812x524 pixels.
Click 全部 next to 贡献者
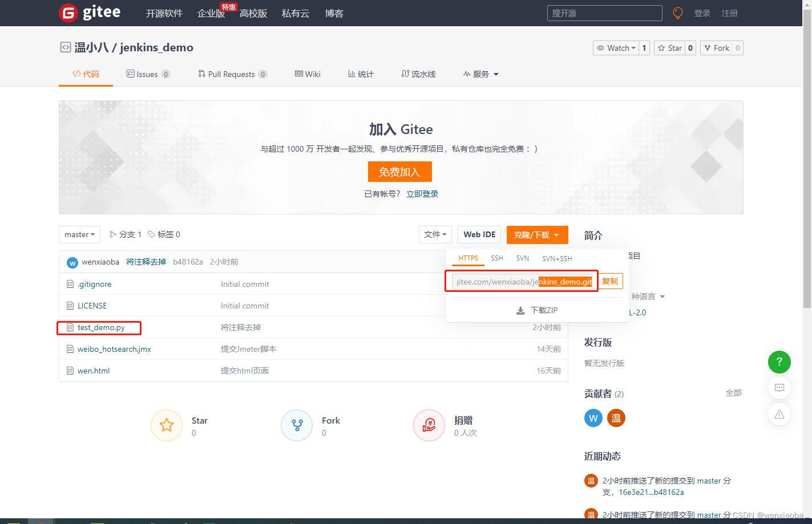pyautogui.click(x=734, y=393)
